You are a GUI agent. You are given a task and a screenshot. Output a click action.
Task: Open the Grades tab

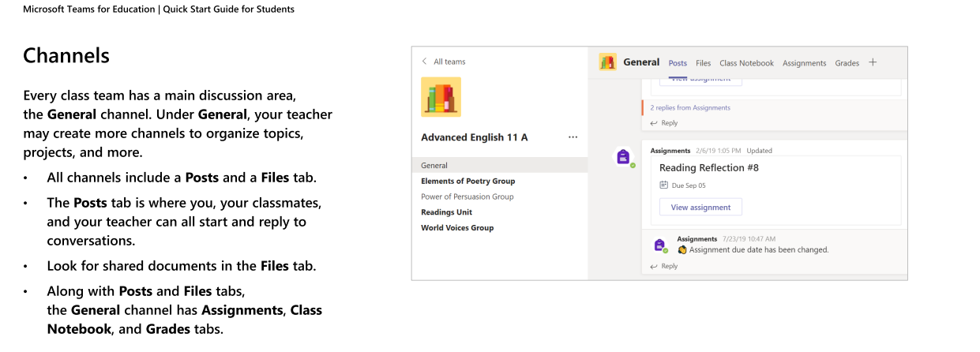[x=847, y=63]
